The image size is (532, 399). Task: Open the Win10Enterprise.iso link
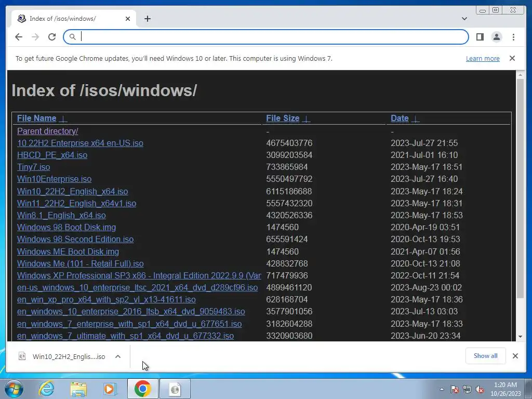[54, 179]
